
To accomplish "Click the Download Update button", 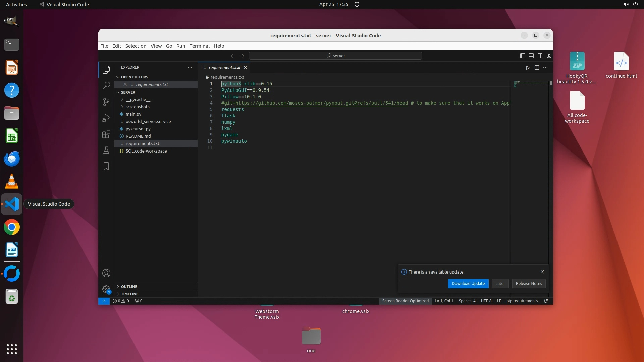I will pyautogui.click(x=468, y=284).
